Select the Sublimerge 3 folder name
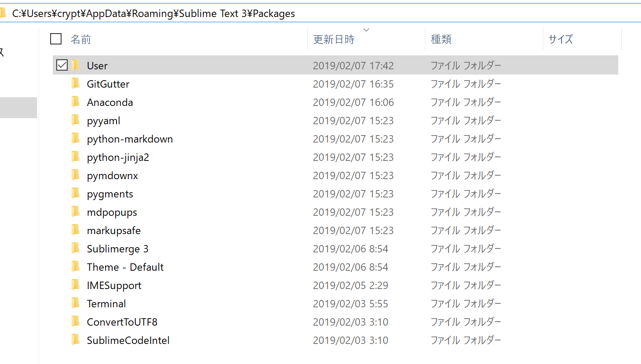 [x=118, y=249]
